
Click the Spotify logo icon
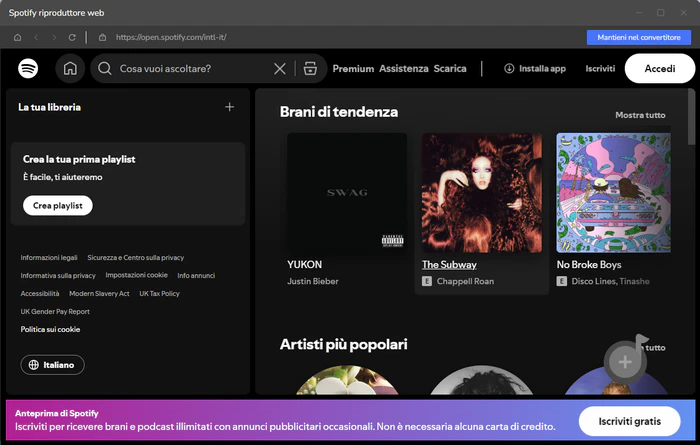point(28,68)
